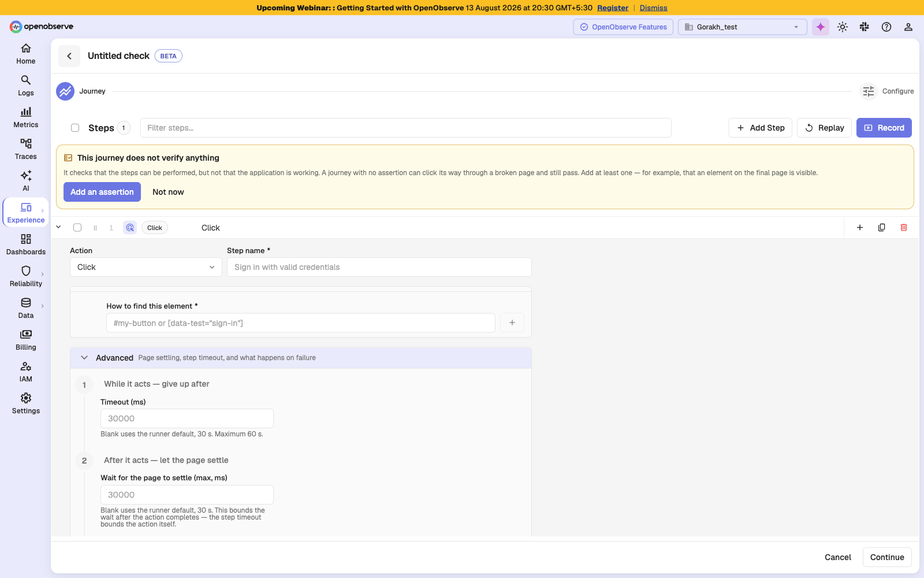The height and width of the screenshot is (578, 924).
Task: Click the Steps count badge 1
Action: pyautogui.click(x=124, y=128)
